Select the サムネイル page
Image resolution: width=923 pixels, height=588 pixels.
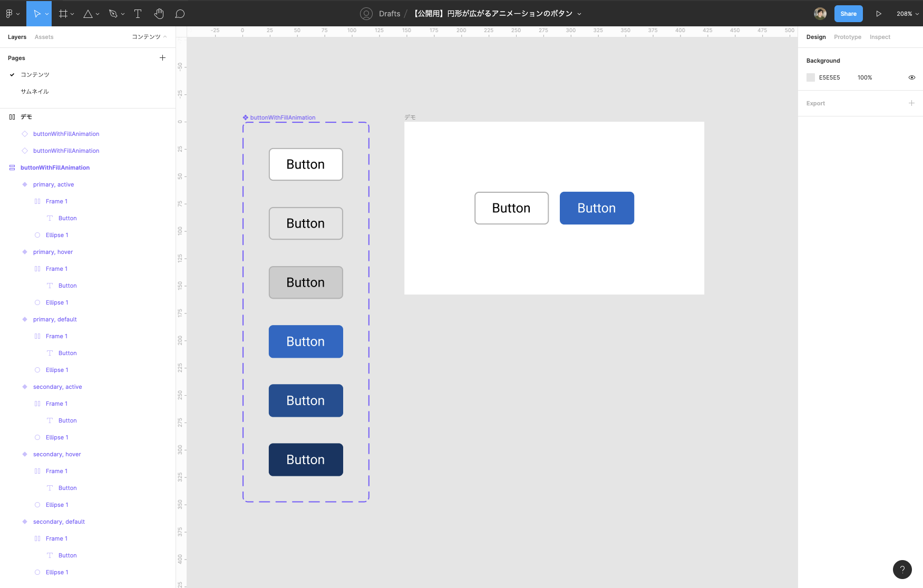coord(35,92)
